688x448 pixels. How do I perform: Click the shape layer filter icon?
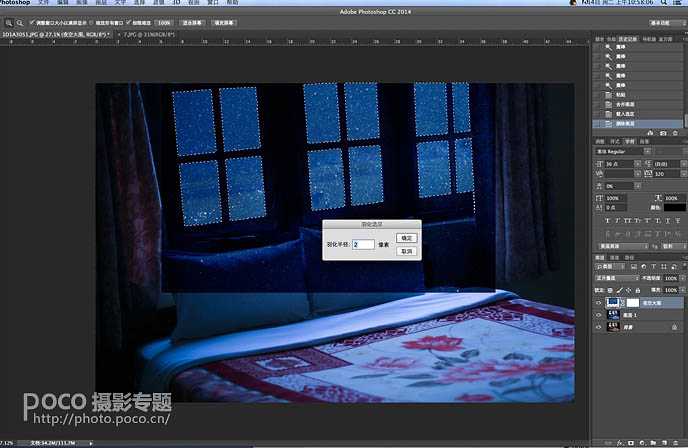pyautogui.click(x=663, y=266)
